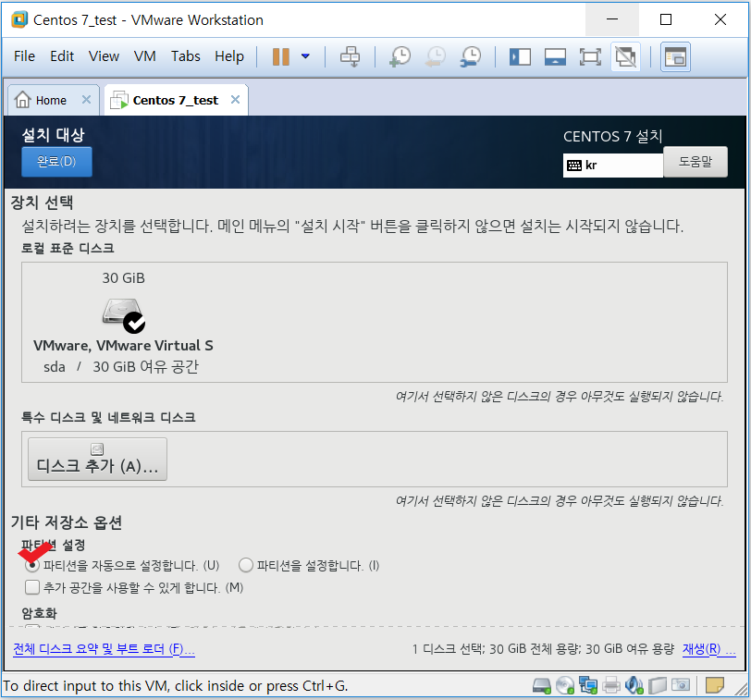Open the snapshot manager
751x700 pixels.
(x=471, y=56)
